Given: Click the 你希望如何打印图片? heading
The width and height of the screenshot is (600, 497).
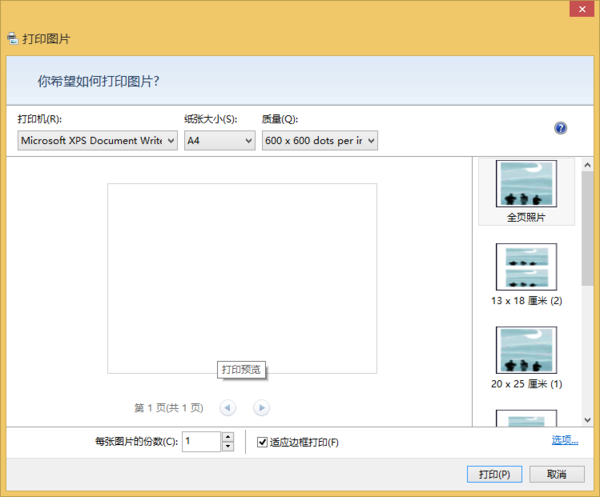Looking at the screenshot, I should click(x=98, y=81).
